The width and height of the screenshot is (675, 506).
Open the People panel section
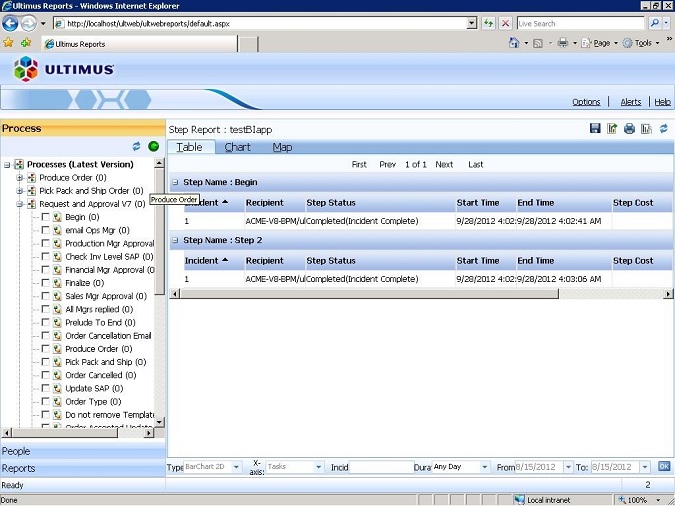(83, 451)
